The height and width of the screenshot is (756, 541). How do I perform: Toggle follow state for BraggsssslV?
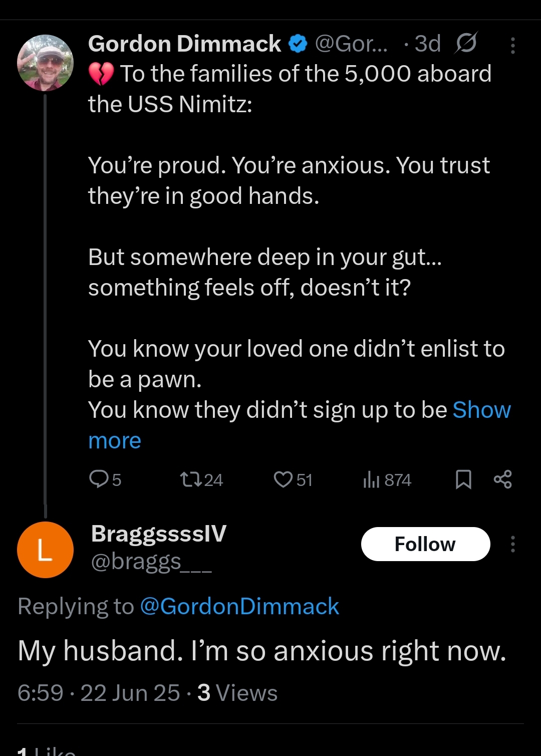[425, 544]
